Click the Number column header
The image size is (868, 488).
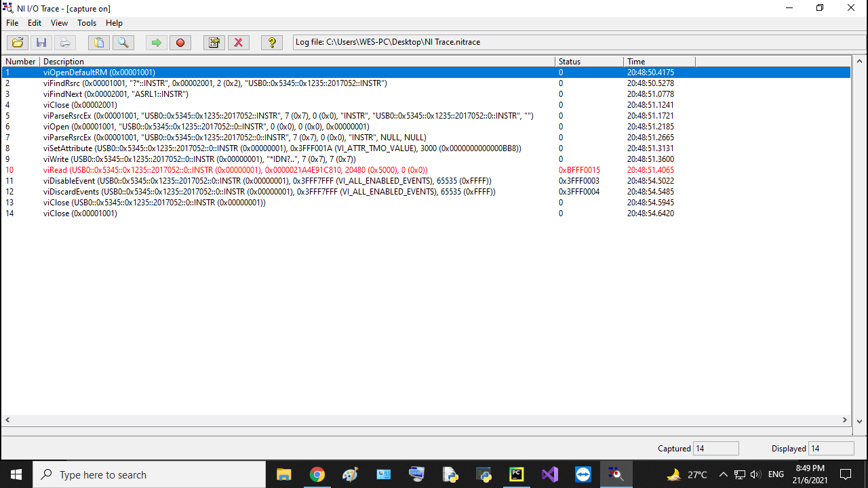[20, 61]
